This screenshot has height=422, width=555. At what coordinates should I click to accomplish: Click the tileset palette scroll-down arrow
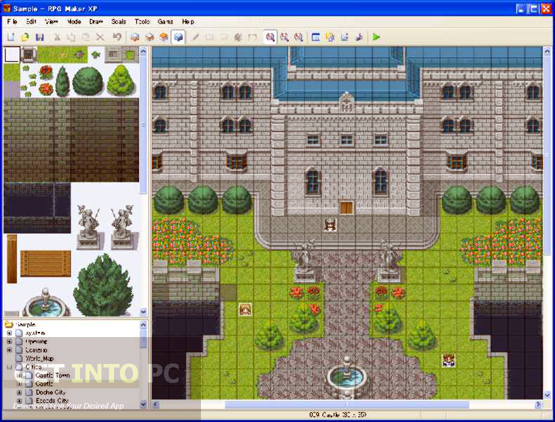(x=143, y=312)
